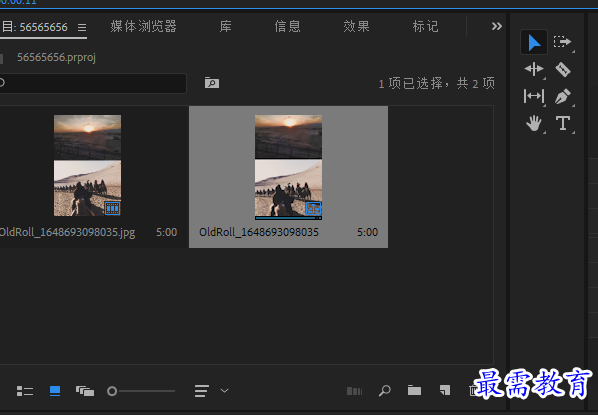Switch project panel to list view
Viewport: 598px width, 415px height.
(x=25, y=391)
